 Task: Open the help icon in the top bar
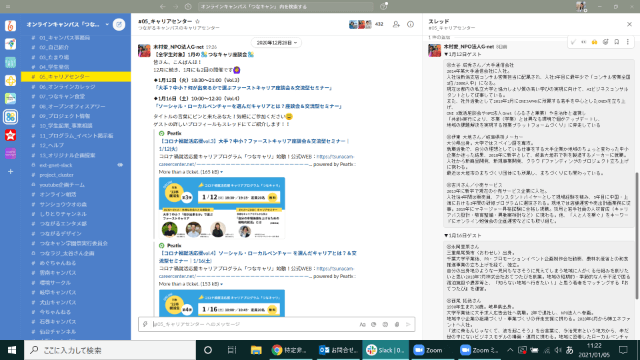pos(384,7)
